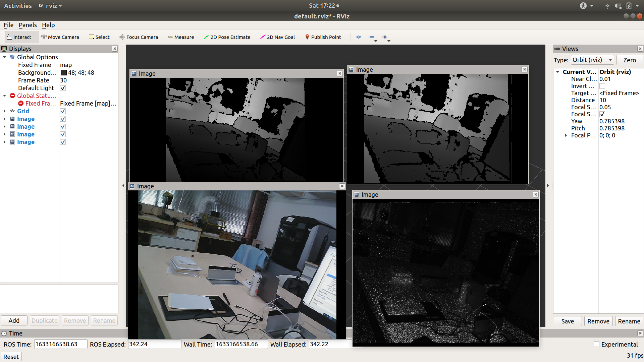
Task: Enable the Invert Z Axis checkbox
Action: 602,86
